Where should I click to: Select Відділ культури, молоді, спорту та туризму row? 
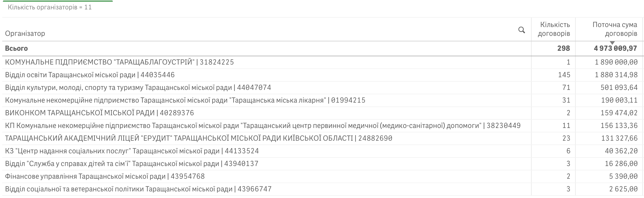tap(138, 87)
